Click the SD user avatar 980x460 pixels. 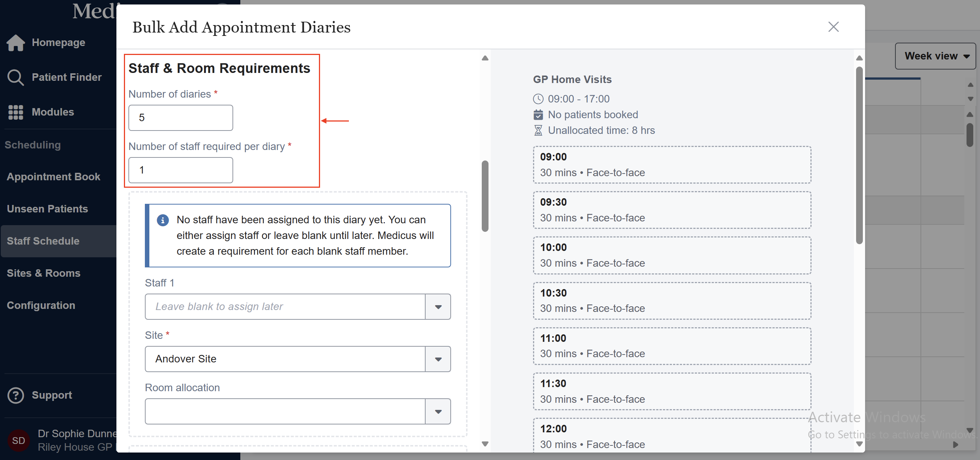click(x=18, y=440)
